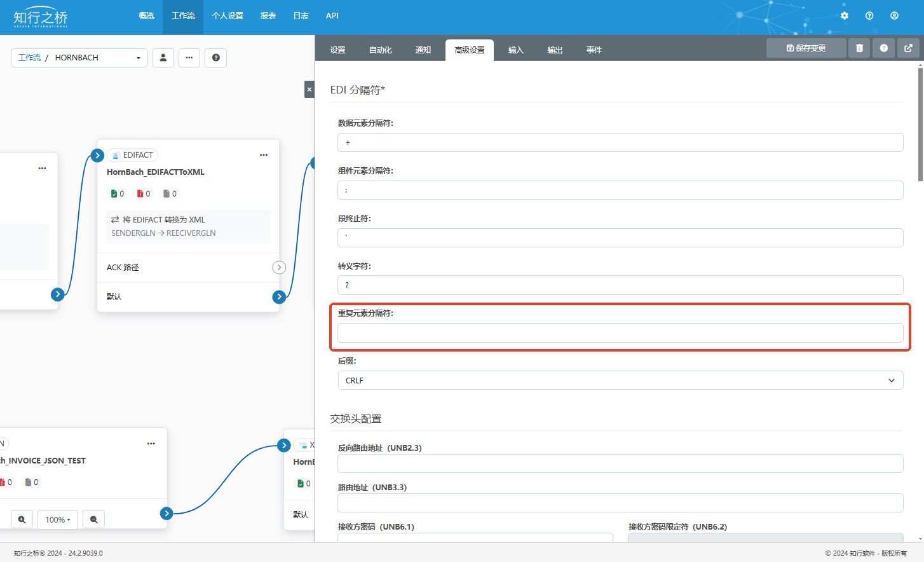This screenshot has width=924, height=562.
Task: Open the 后缀 CRLF dropdown
Action: (620, 380)
